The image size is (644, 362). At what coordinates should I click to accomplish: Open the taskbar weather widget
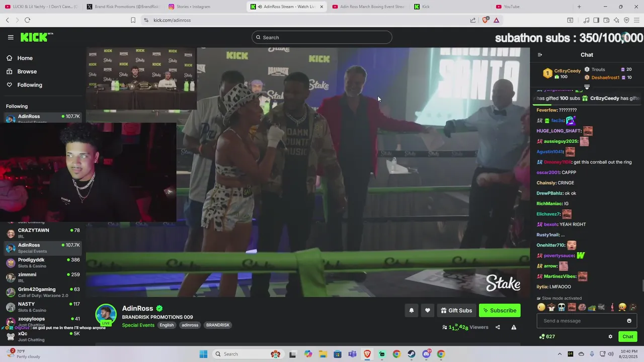click(x=24, y=353)
